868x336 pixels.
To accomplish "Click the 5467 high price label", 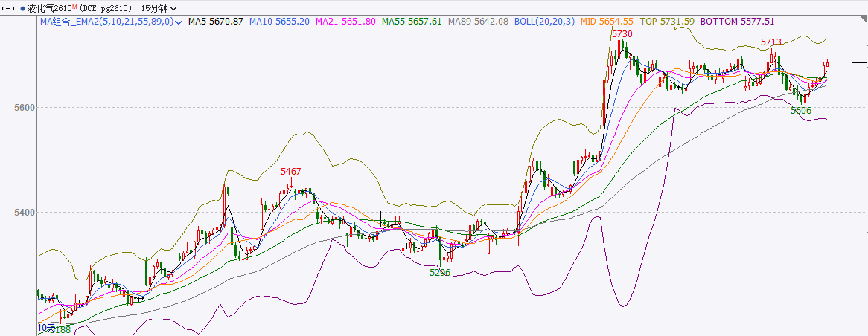I will (x=291, y=172).
